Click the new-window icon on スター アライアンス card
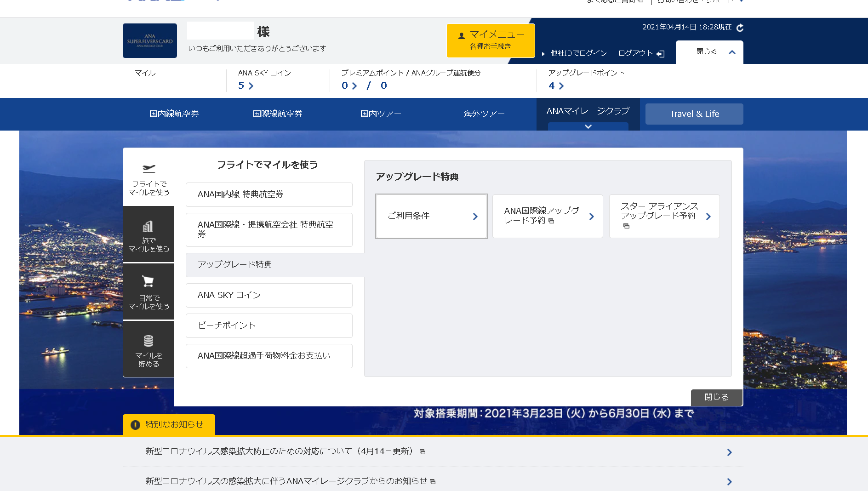 pyautogui.click(x=626, y=226)
